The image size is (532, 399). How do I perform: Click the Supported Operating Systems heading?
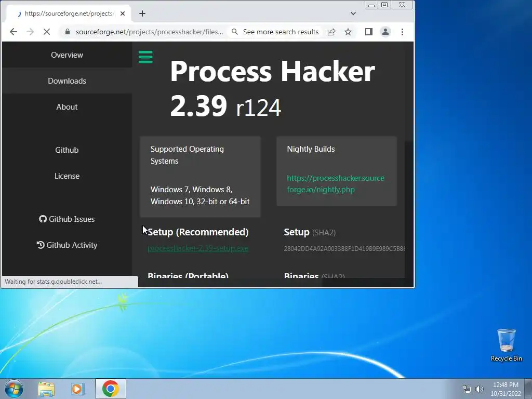(187, 155)
